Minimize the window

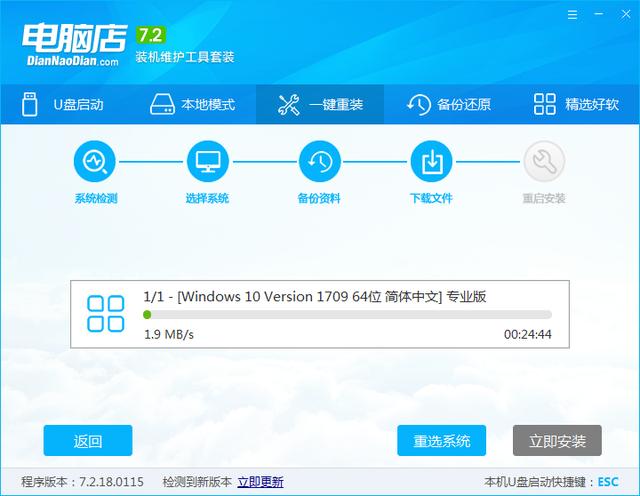coord(599,14)
